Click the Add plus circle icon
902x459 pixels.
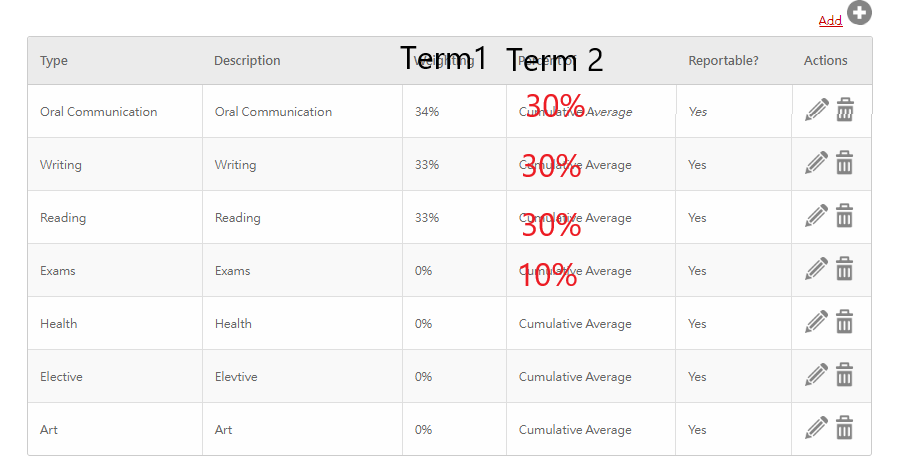pyautogui.click(x=859, y=13)
